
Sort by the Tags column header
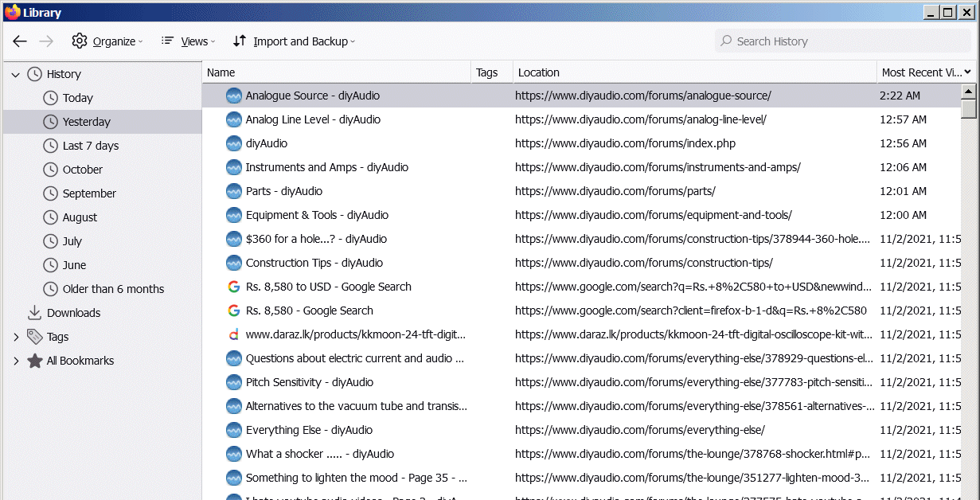click(x=492, y=72)
